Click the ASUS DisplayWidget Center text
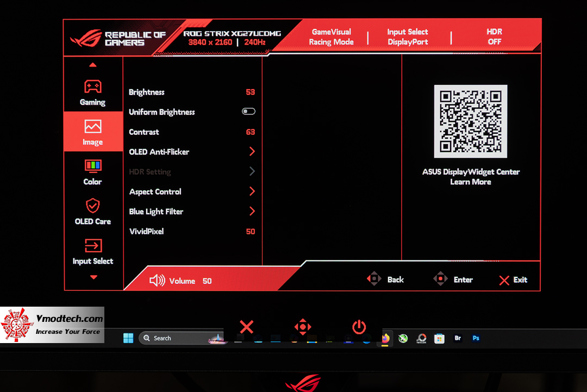Image resolution: width=587 pixels, height=392 pixels. tap(471, 172)
